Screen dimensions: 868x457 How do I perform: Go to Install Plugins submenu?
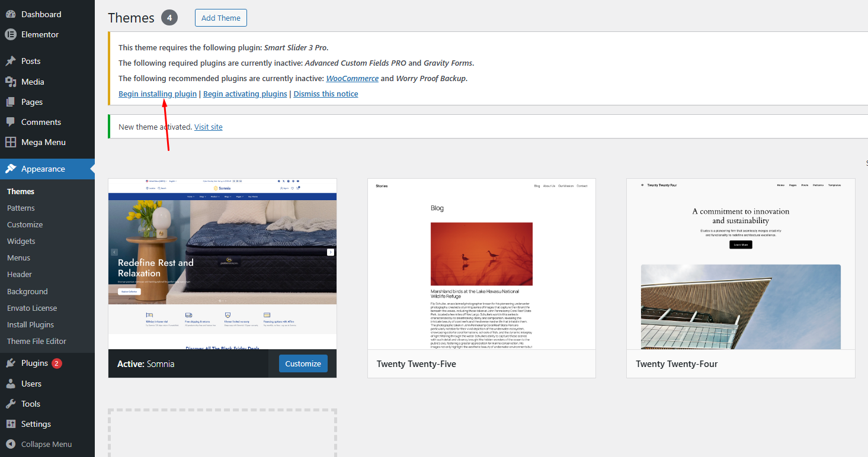tap(30, 324)
